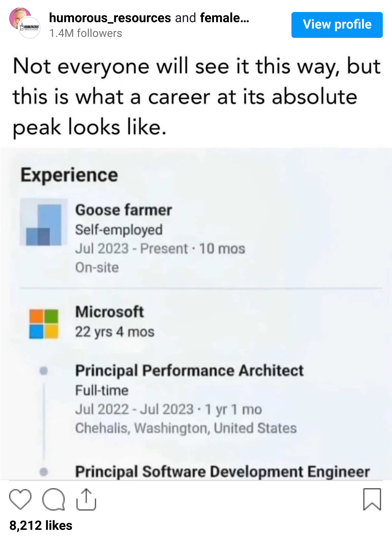The width and height of the screenshot is (392, 540).
Task: Share the post using the share icon
Action: [x=86, y=499]
